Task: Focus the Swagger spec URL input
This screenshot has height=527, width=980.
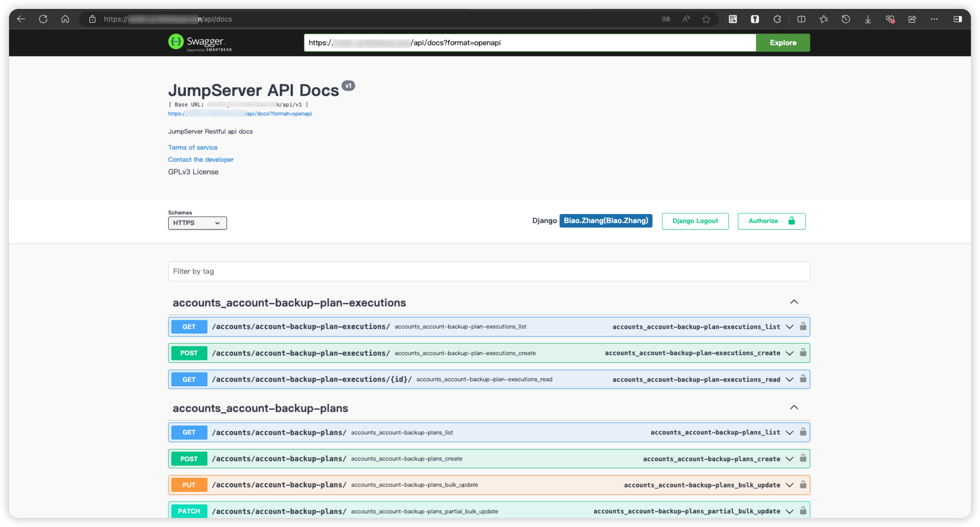Action: click(530, 43)
